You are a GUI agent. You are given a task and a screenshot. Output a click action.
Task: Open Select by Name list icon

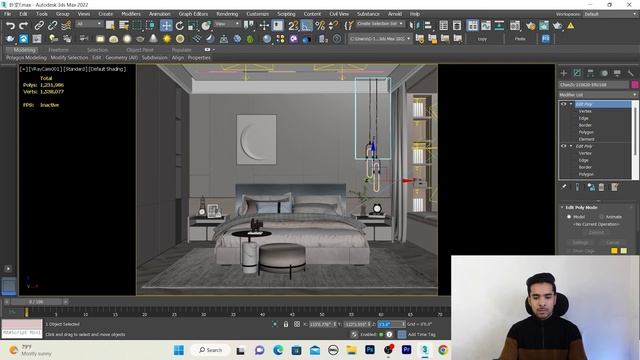coord(124,26)
